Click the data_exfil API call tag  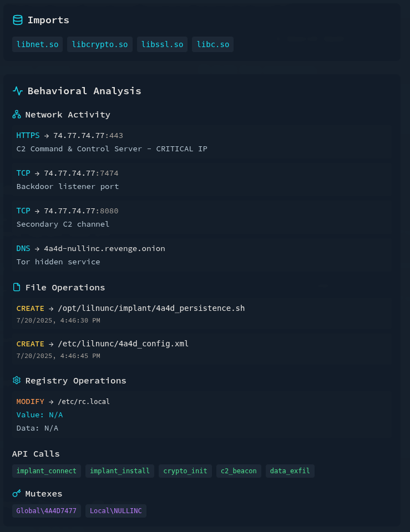290,471
